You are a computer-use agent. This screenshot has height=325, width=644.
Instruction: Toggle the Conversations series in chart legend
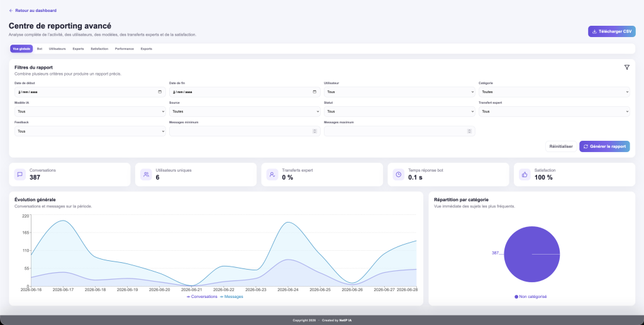coord(202,297)
